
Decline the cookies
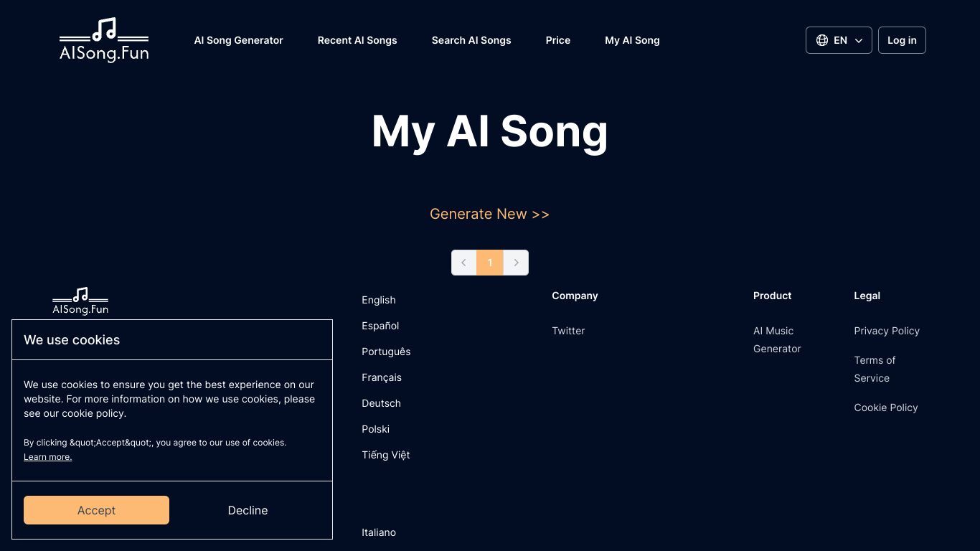248,510
